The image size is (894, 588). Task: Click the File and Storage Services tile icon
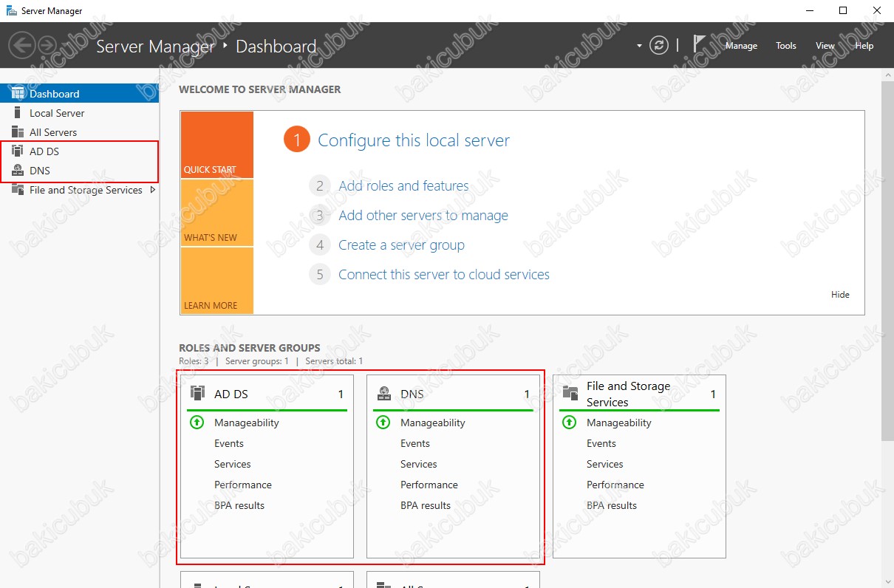[570, 393]
